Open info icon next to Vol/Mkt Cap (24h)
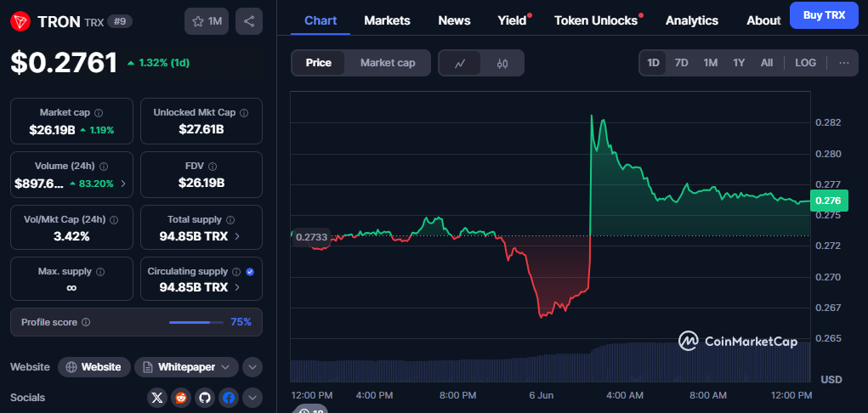 [114, 220]
